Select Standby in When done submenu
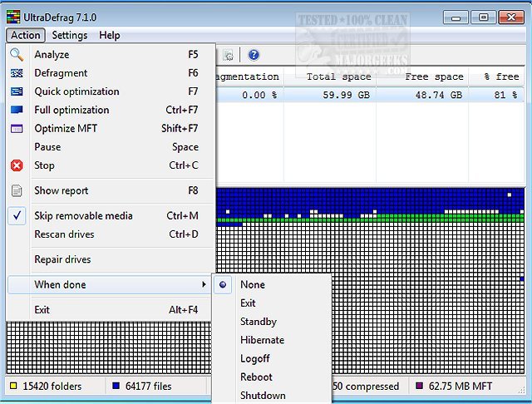Image resolution: width=532 pixels, height=404 pixels. tap(272, 322)
